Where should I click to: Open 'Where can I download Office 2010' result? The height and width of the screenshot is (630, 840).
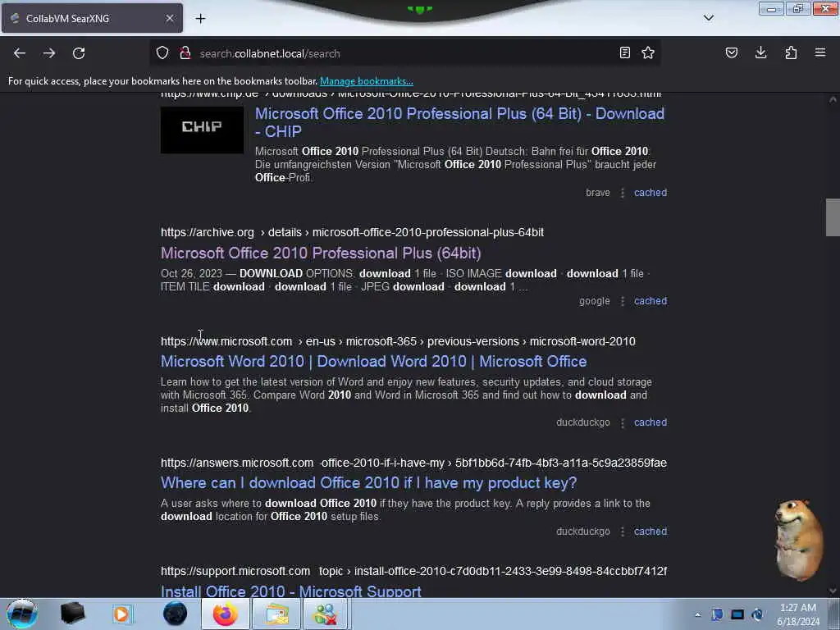tap(368, 483)
